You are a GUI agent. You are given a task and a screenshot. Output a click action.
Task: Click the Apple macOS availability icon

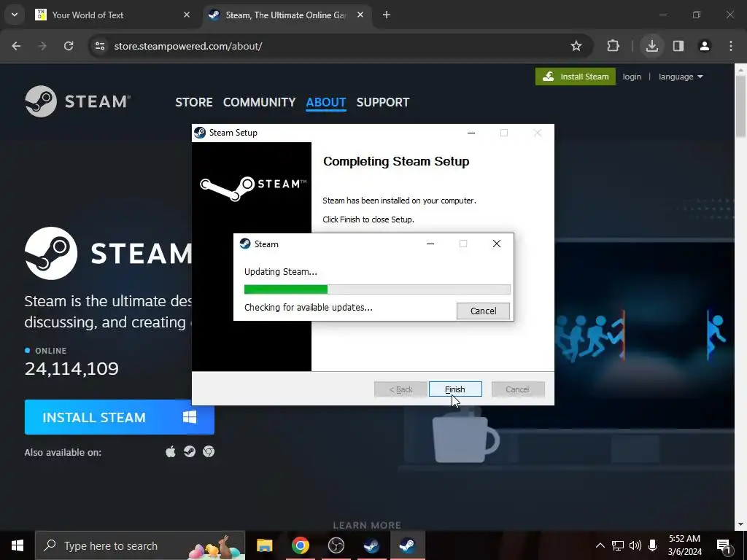click(x=171, y=451)
